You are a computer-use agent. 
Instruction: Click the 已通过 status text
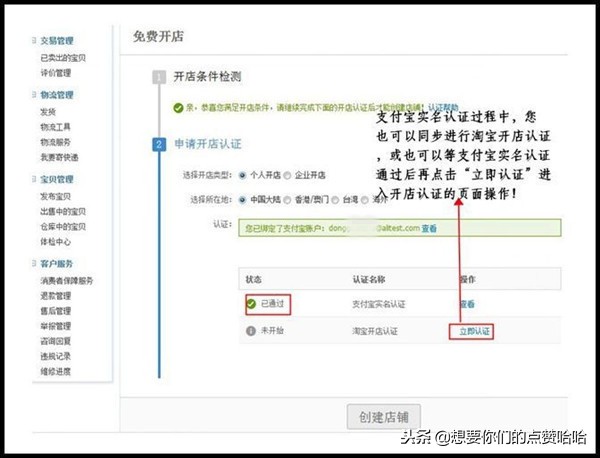tap(272, 304)
